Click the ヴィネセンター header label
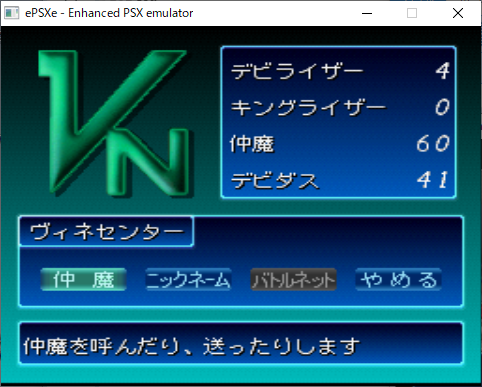Image resolution: width=482 pixels, height=387 pixels. [x=107, y=232]
